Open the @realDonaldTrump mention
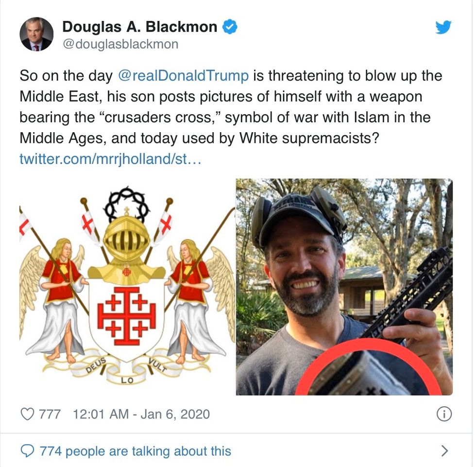The image size is (476, 467). point(184,76)
